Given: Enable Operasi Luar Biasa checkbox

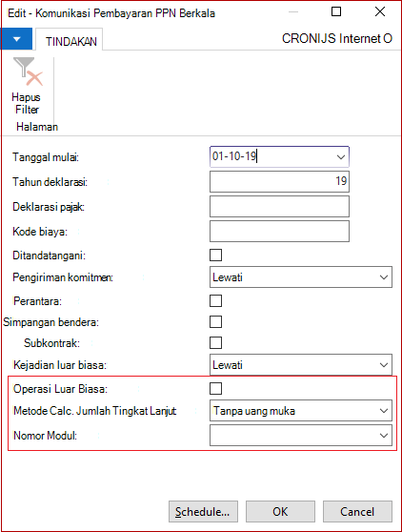Looking at the screenshot, I should coord(215,388).
